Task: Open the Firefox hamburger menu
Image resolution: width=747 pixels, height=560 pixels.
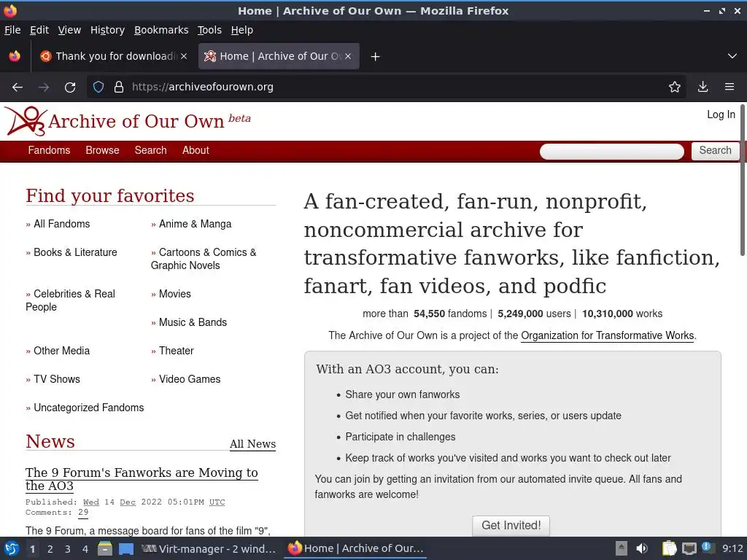Action: click(x=729, y=87)
